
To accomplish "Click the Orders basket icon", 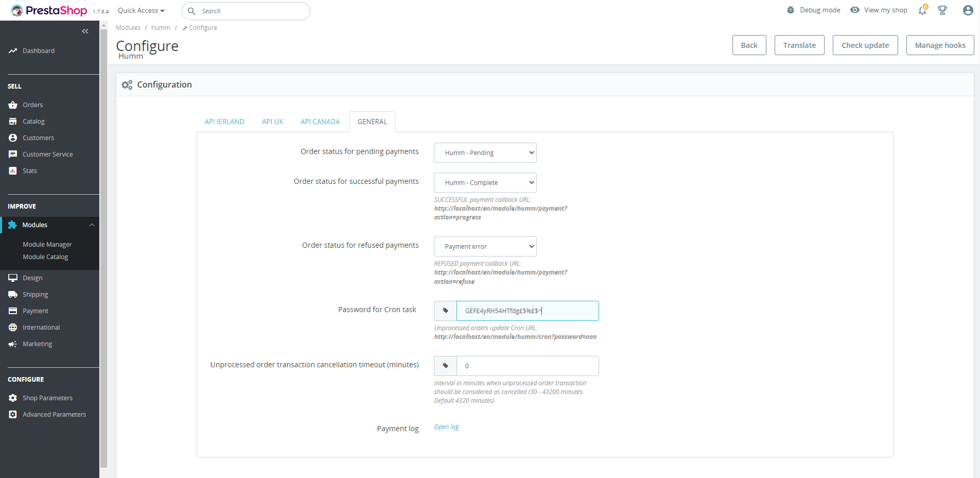I will pos(13,105).
